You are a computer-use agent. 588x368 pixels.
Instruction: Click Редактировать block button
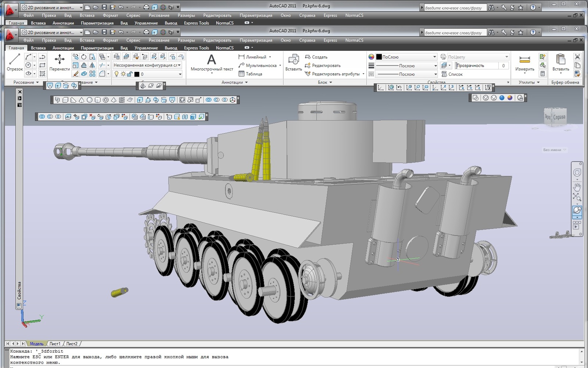pos(323,66)
